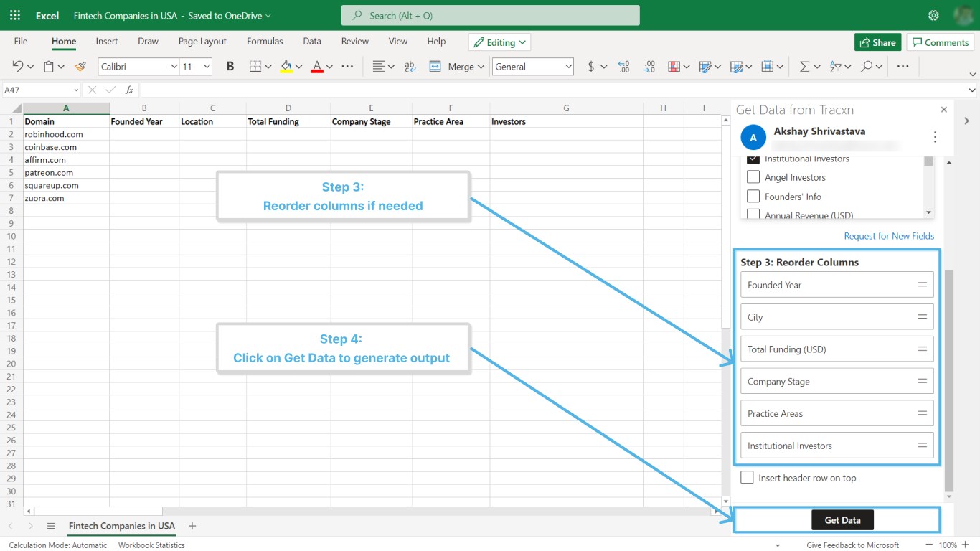The image size is (980, 551).
Task: Select the Format Painter brush
Action: 80,67
